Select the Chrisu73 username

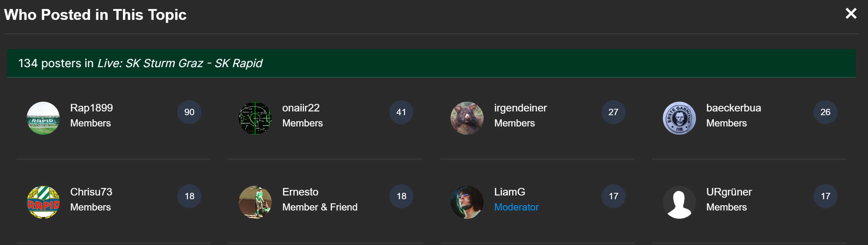[x=91, y=192]
